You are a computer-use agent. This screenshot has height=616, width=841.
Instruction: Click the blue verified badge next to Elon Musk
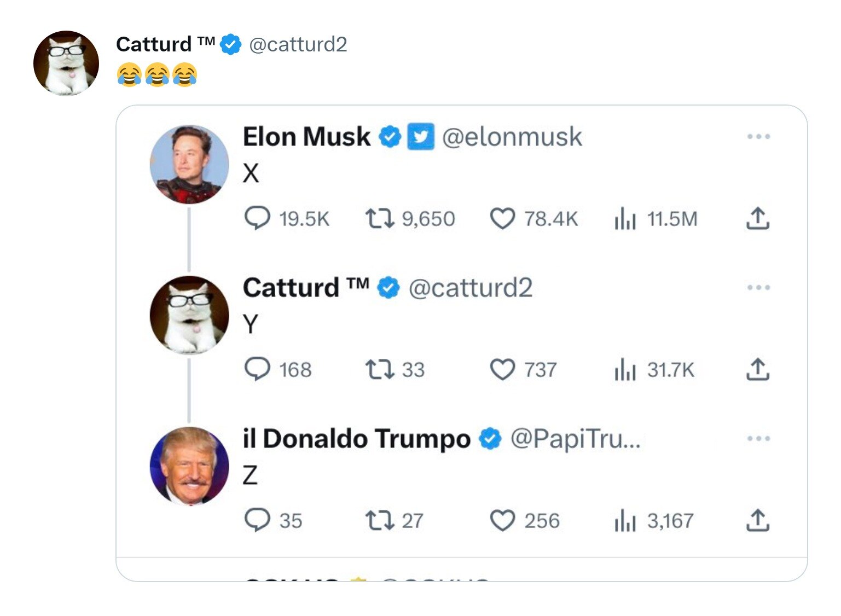390,137
